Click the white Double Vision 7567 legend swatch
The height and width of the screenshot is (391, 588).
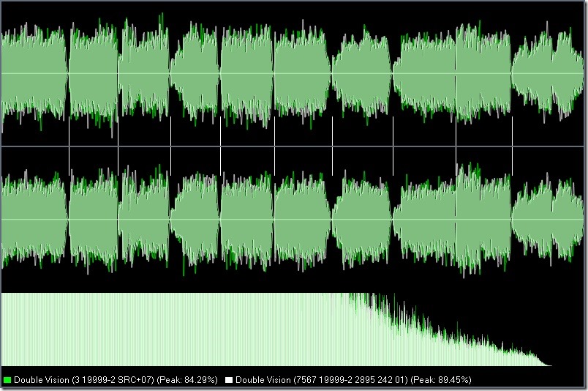229,380
